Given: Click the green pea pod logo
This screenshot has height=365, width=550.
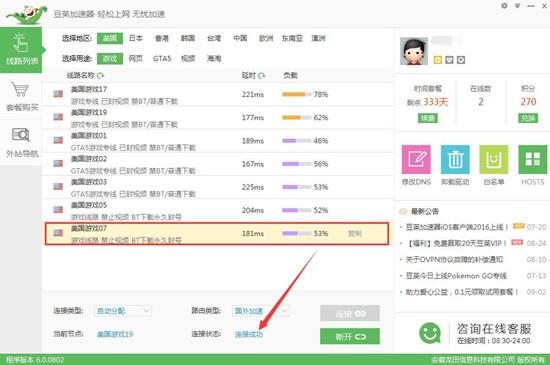Looking at the screenshot, I should point(26,14).
